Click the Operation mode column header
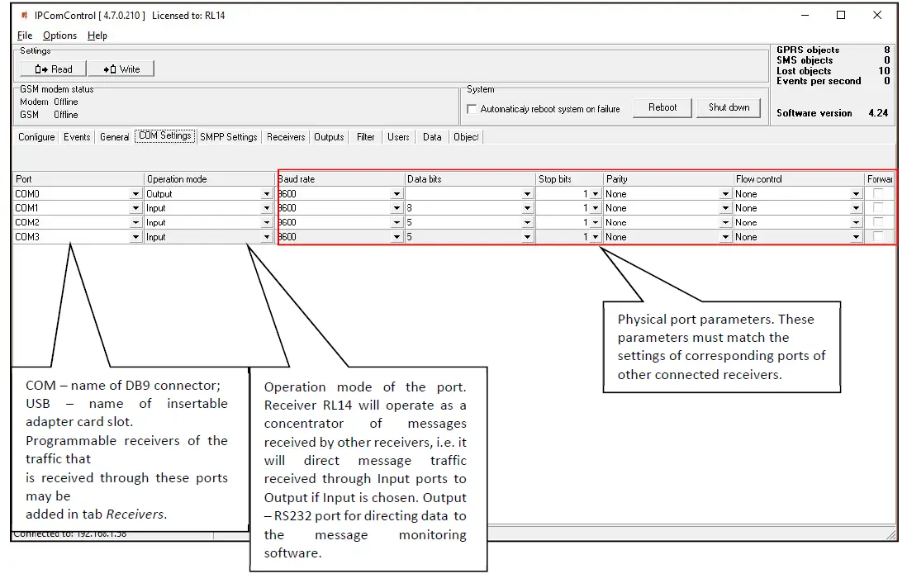This screenshot has width=907, height=588. coord(209,179)
